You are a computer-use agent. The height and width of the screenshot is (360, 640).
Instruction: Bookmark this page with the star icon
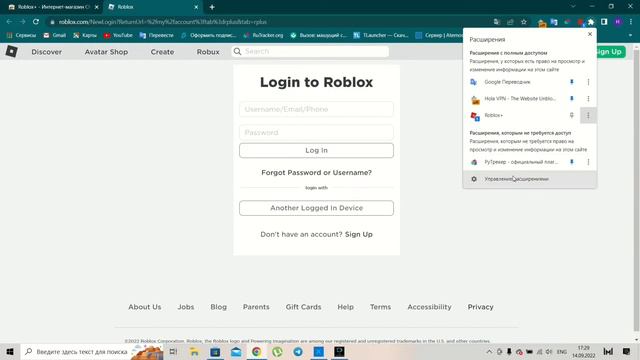coord(524,22)
